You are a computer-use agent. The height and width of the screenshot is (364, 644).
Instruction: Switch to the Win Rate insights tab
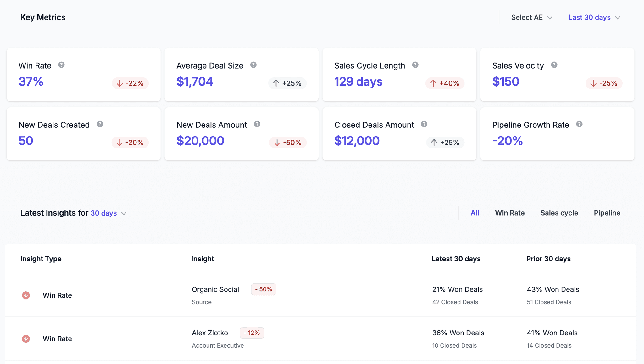(510, 213)
